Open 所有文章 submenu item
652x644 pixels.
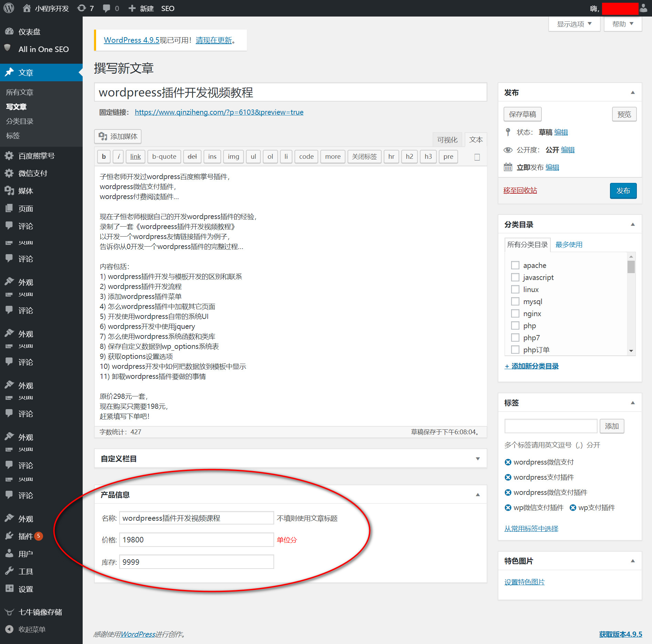pyautogui.click(x=20, y=92)
